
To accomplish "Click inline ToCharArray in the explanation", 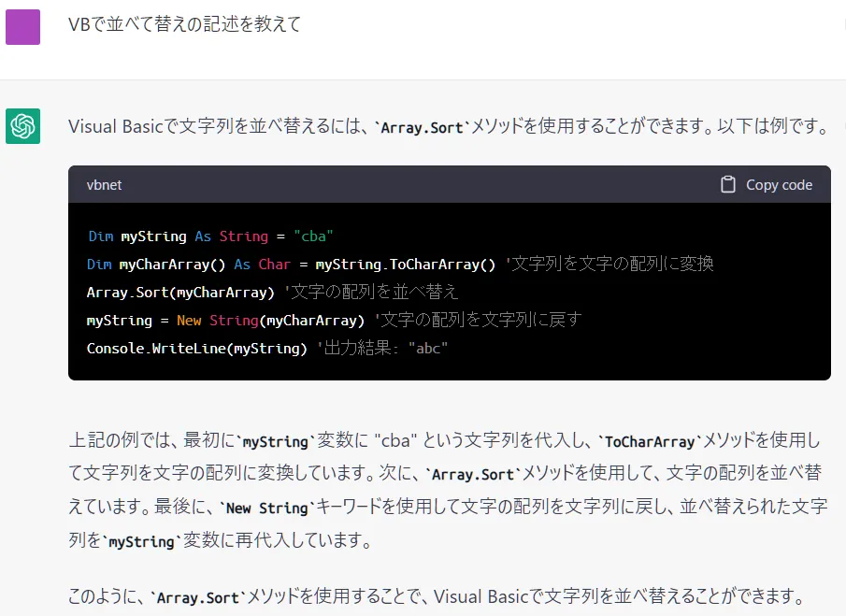I will click(x=650, y=441).
